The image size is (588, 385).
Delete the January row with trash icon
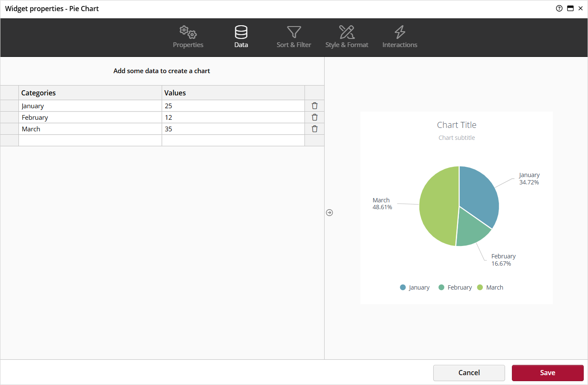pyautogui.click(x=315, y=106)
